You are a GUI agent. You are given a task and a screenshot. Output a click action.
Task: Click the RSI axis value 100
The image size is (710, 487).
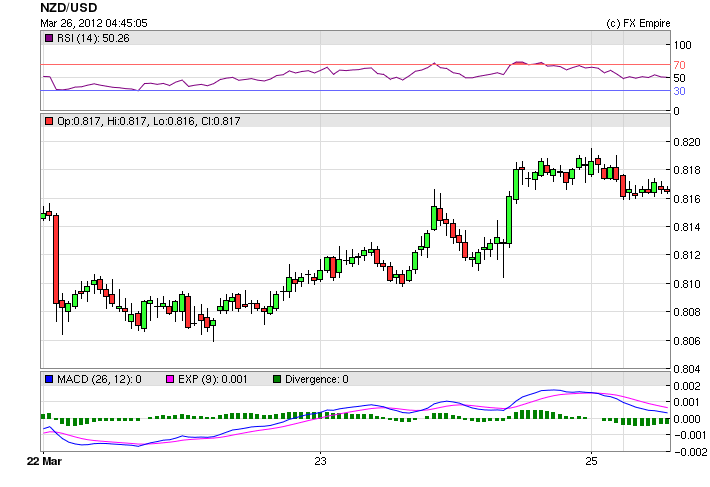pyautogui.click(x=682, y=45)
